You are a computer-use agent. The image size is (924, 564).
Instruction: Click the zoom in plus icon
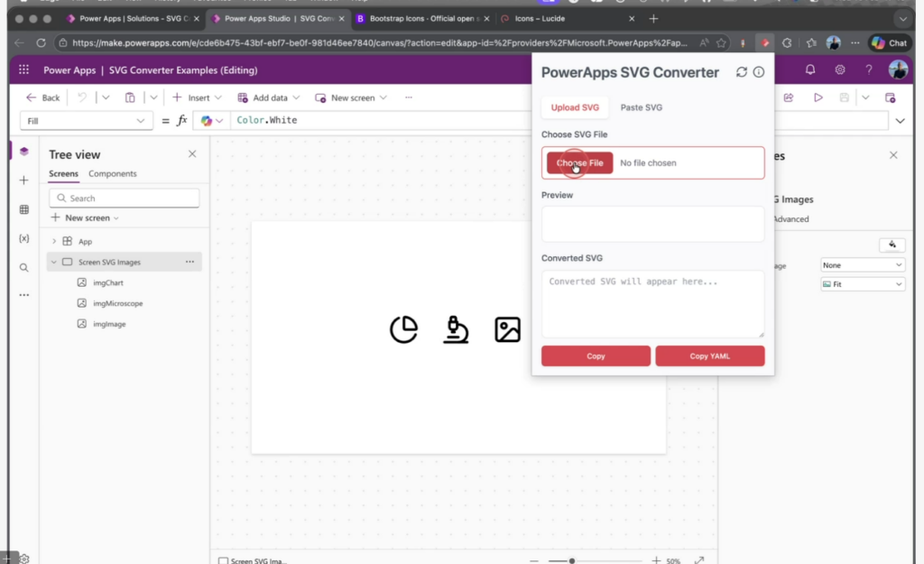[x=656, y=559]
